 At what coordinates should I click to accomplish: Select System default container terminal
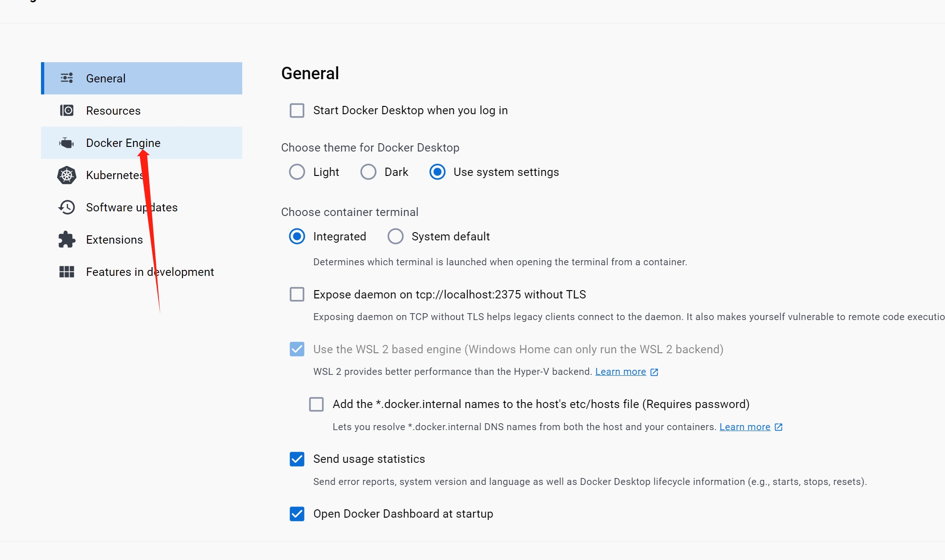coord(396,236)
